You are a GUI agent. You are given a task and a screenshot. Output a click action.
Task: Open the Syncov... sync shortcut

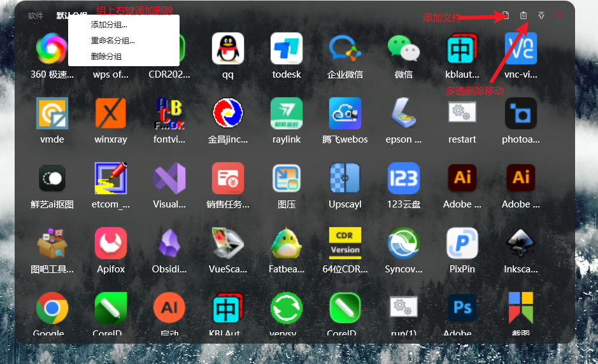[404, 243]
